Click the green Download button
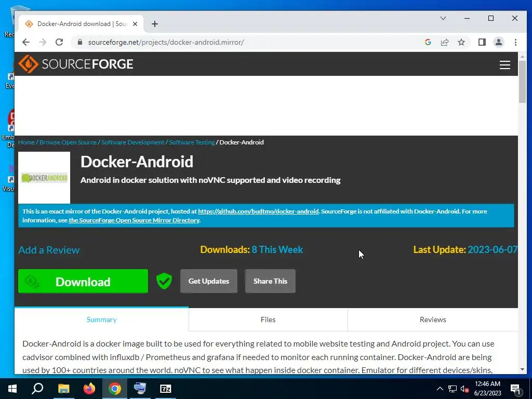532x399 pixels. coord(83,281)
